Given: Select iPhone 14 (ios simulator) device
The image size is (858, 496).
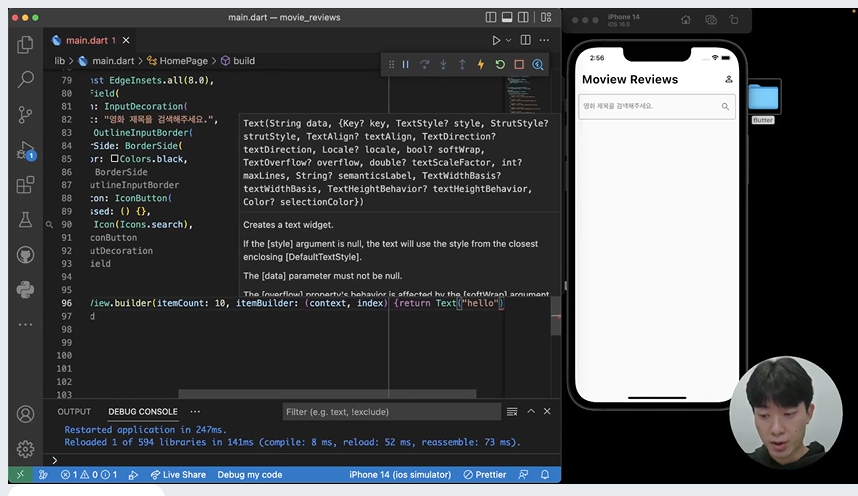Looking at the screenshot, I should [400, 475].
